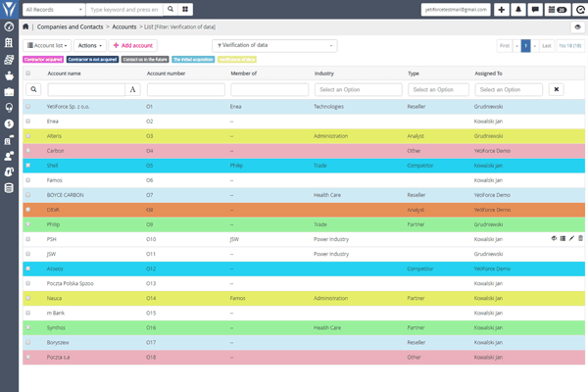Viewport: 588px width, 392px height.
Task: Expand the Verification of data filter dropdown
Action: point(273,46)
